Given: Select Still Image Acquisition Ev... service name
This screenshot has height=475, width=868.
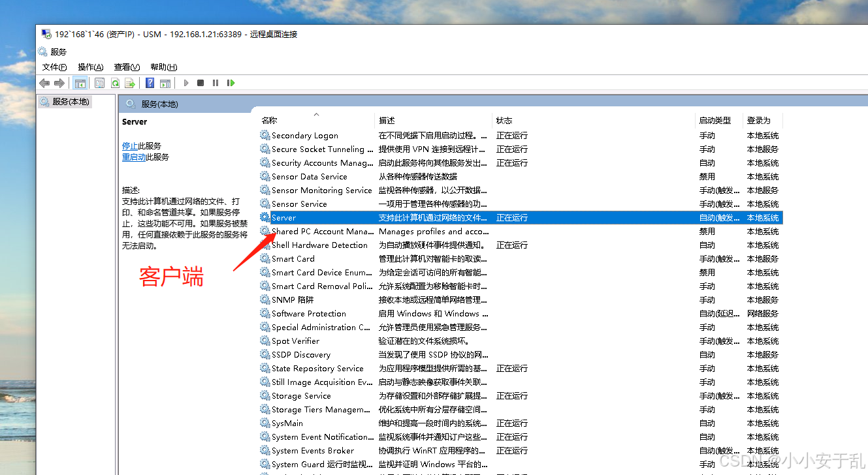Looking at the screenshot, I should coord(323,382).
